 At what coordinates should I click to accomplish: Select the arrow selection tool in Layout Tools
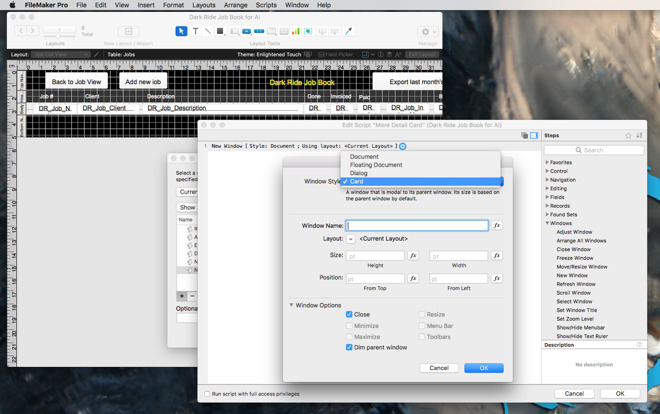181,31
